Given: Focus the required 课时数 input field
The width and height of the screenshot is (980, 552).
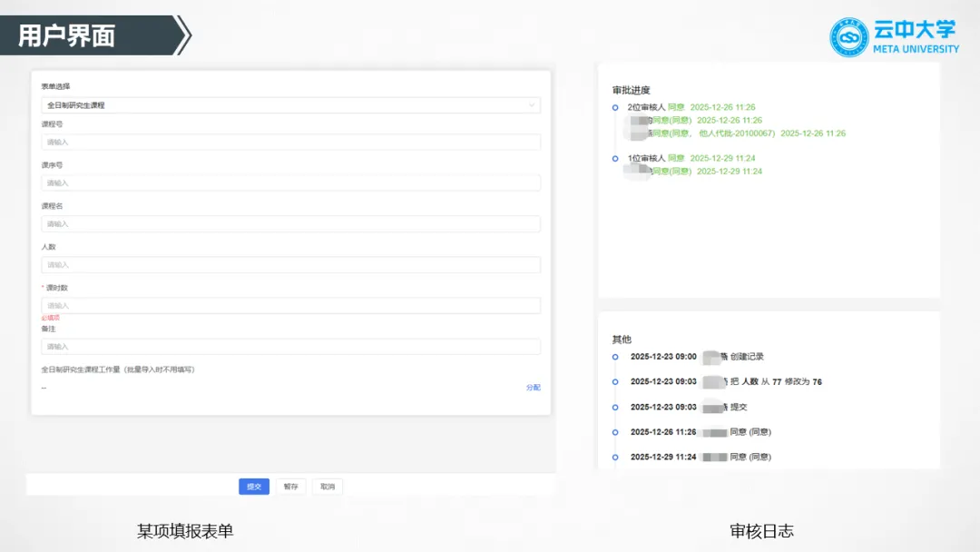Looking at the screenshot, I should [x=290, y=306].
